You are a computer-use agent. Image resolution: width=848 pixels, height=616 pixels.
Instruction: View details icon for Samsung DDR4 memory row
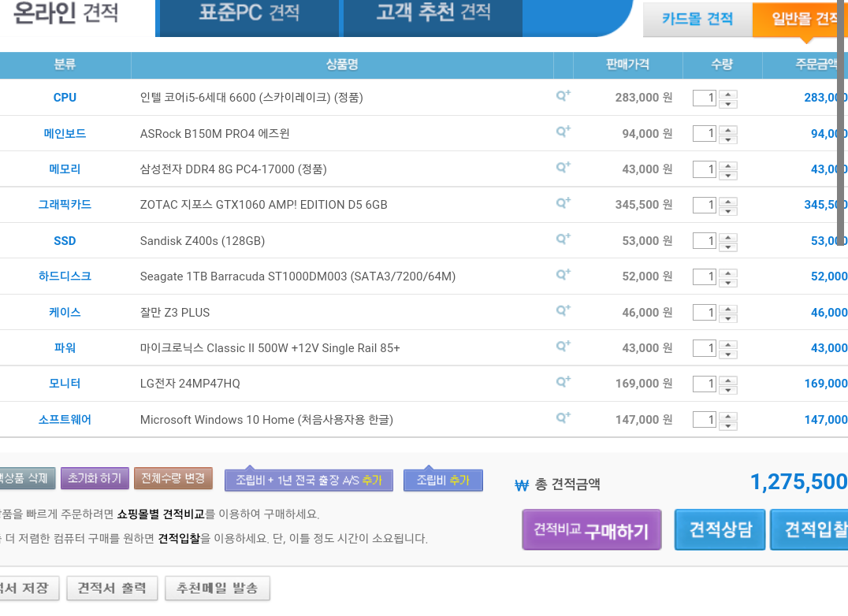point(563,168)
